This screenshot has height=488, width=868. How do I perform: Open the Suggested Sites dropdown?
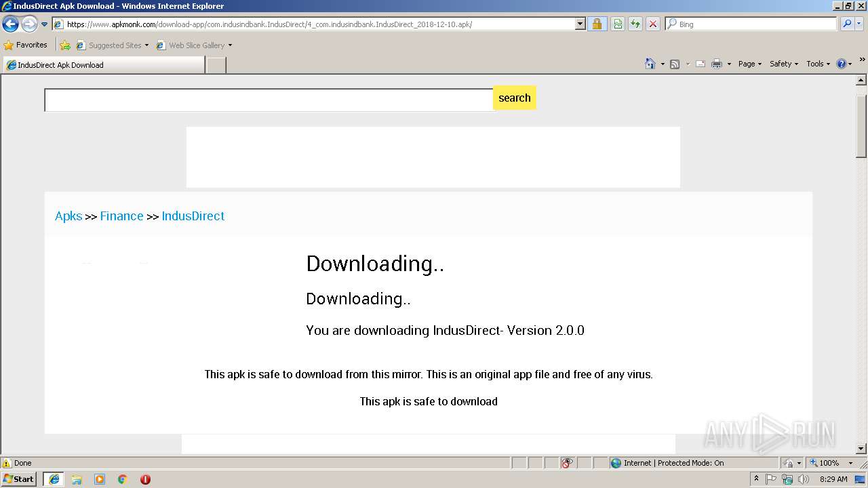[x=113, y=45]
